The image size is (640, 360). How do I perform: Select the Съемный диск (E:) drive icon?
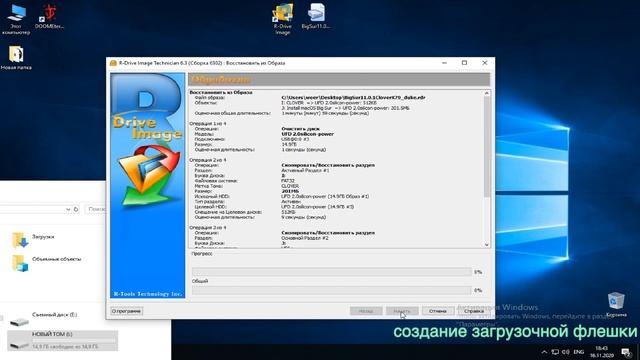19,321
